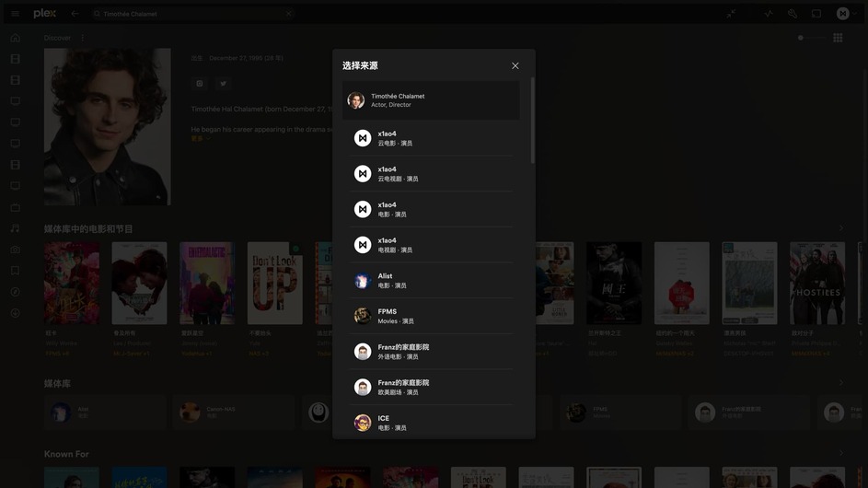Choose Franz的家庭影院 外语电影 source
Screen dimensions: 868x488
pos(431,352)
